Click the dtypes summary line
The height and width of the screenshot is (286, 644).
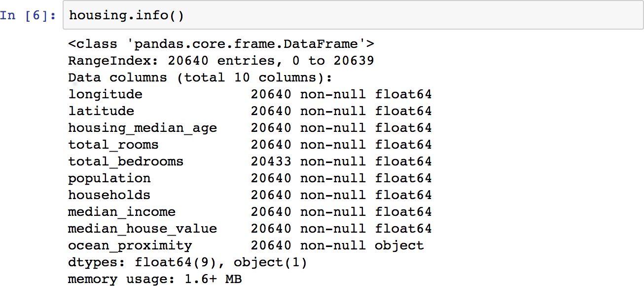pos(187,262)
